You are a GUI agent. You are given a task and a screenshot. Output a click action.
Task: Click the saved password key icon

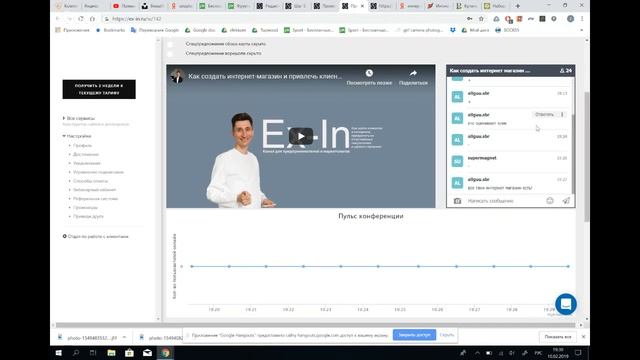click(x=470, y=19)
